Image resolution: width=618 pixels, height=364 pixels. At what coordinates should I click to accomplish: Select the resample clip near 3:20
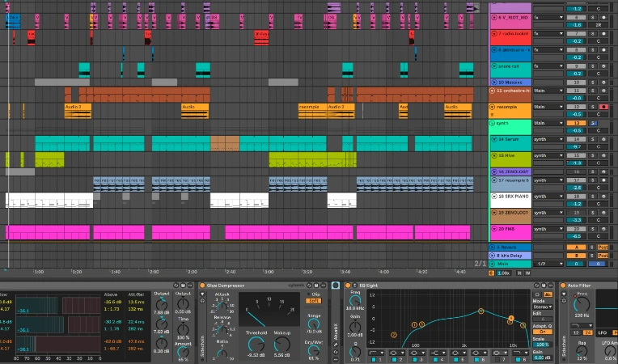pos(312,111)
